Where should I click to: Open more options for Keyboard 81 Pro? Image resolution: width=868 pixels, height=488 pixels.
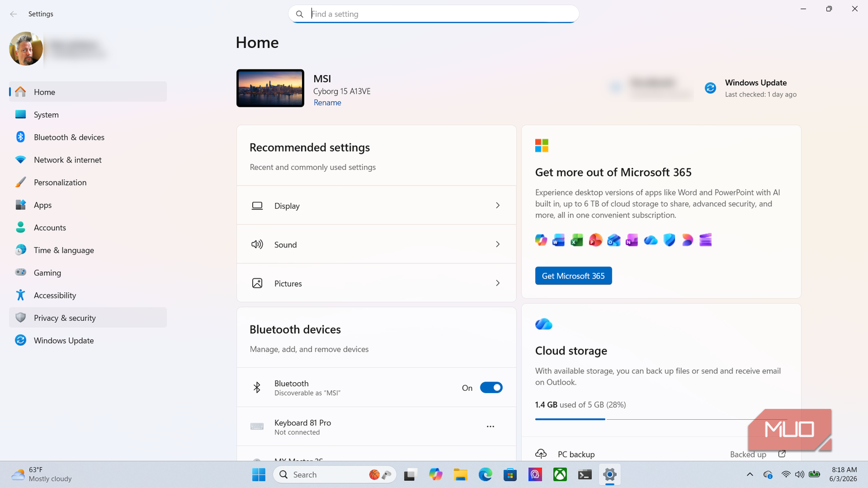[x=490, y=427]
